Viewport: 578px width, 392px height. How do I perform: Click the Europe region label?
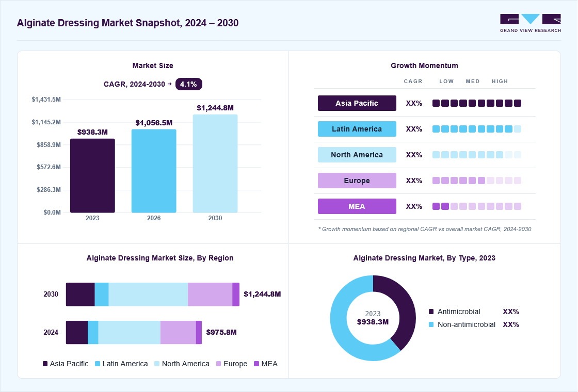click(357, 181)
